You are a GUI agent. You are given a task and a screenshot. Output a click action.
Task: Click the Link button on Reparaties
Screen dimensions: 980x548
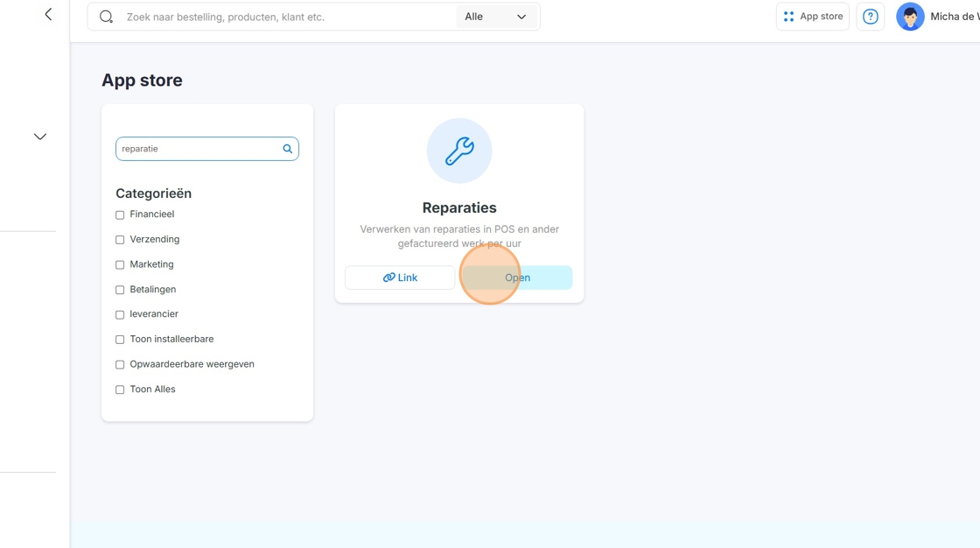(x=400, y=278)
